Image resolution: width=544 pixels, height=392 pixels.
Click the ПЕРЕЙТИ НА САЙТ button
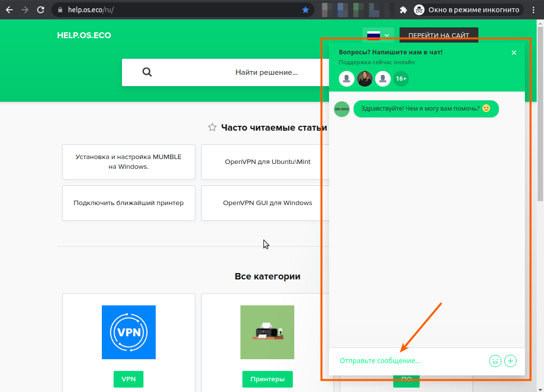[439, 35]
